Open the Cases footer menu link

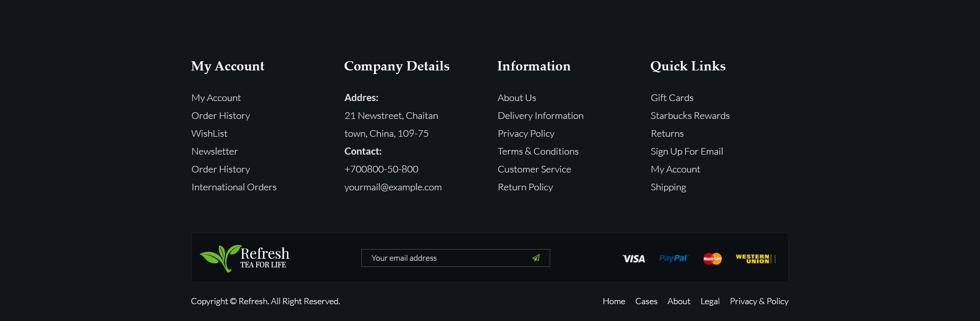[646, 302]
